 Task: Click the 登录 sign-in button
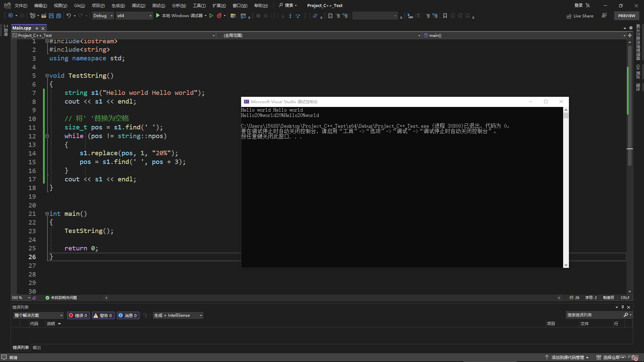[x=579, y=5]
